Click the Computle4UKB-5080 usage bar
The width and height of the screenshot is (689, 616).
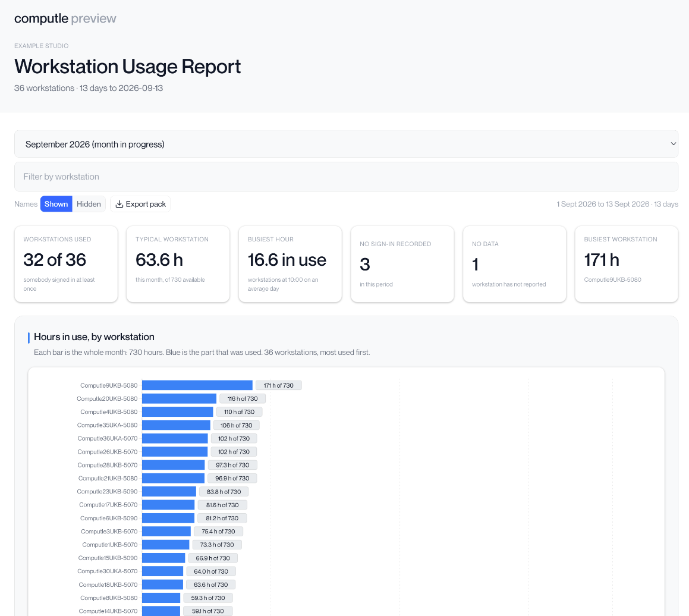(178, 411)
